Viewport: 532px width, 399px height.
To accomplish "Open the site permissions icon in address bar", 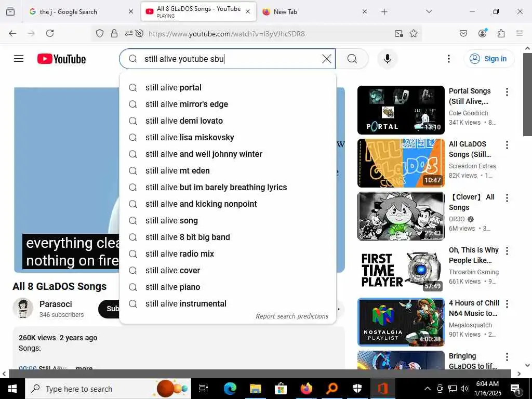I will point(129,33).
